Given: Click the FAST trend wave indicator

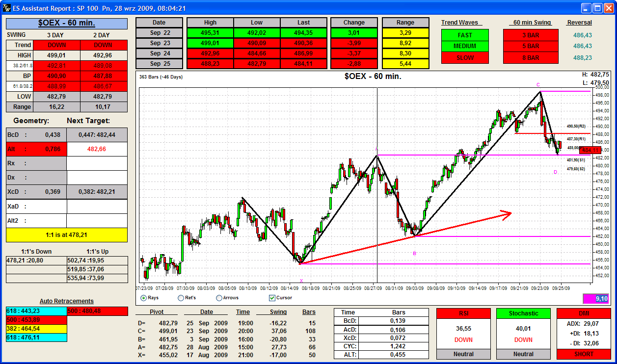Looking at the screenshot, I should (465, 35).
